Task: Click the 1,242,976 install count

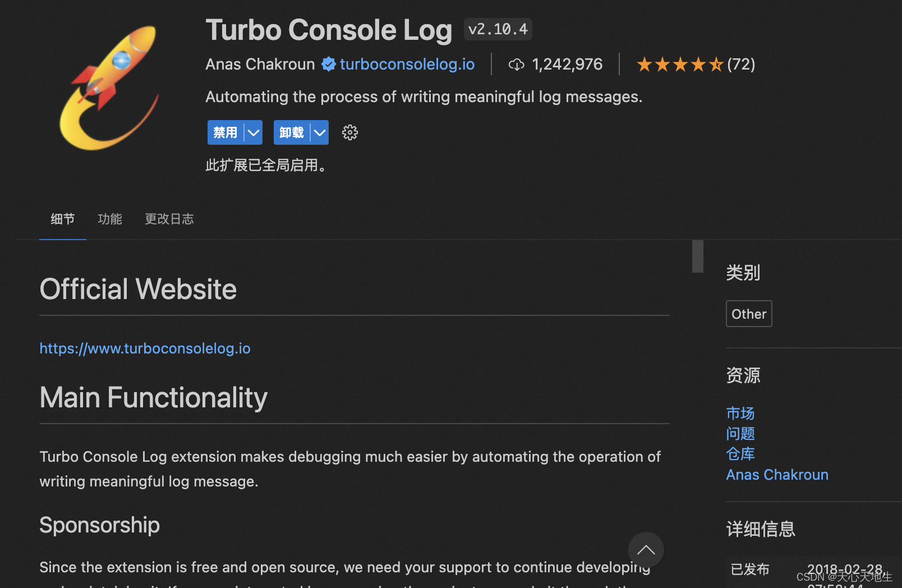Action: (x=567, y=65)
